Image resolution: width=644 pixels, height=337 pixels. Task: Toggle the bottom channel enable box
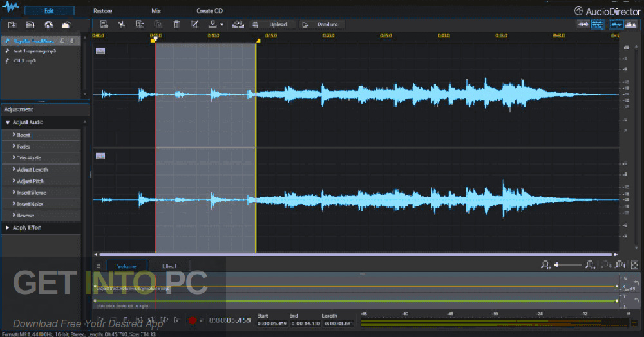click(x=100, y=156)
